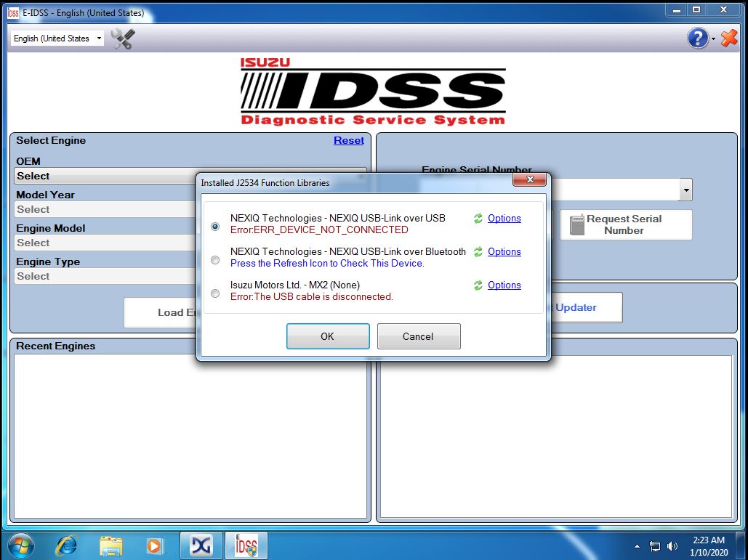Open the Windows Start menu
Image resolution: width=748 pixels, height=560 pixels.
[x=20, y=545]
